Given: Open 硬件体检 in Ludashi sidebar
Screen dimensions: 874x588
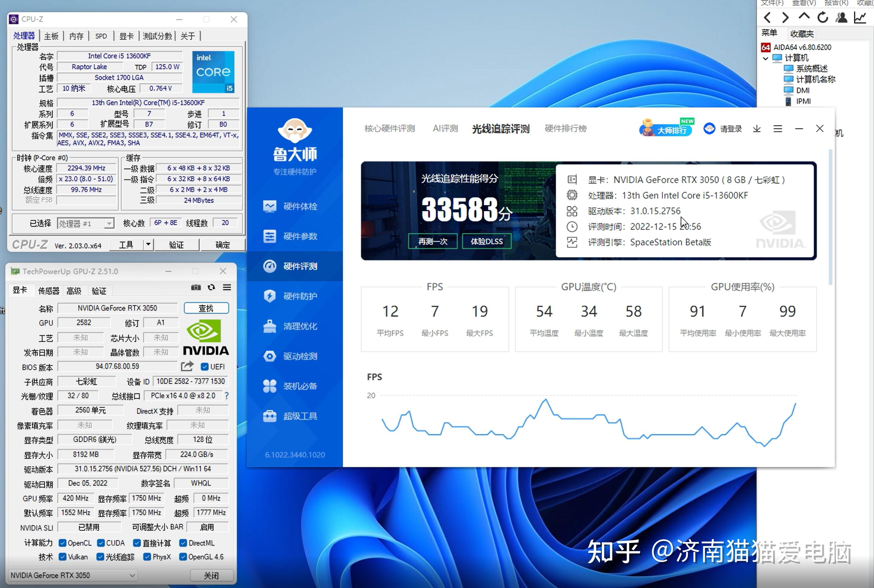Looking at the screenshot, I should [x=294, y=206].
